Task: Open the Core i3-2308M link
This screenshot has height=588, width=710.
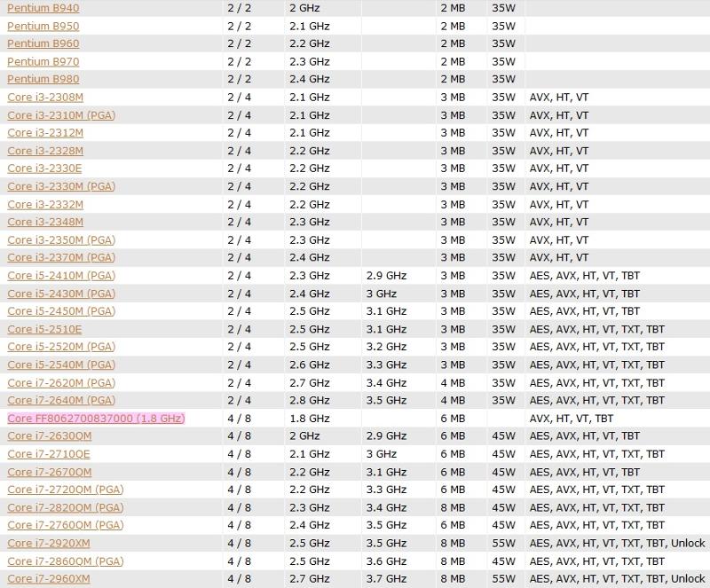Action: [45, 97]
